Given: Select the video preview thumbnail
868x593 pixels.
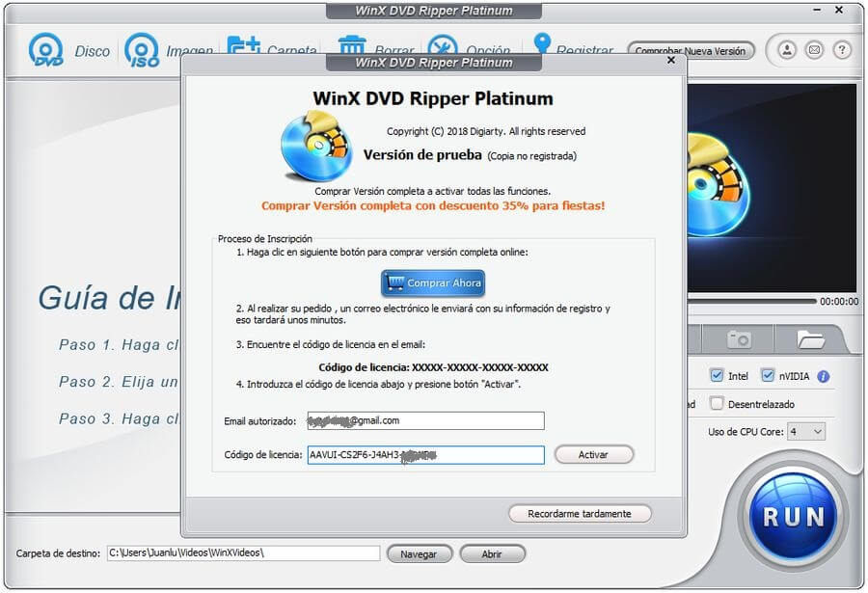Looking at the screenshot, I should pyautogui.click(x=772, y=188).
